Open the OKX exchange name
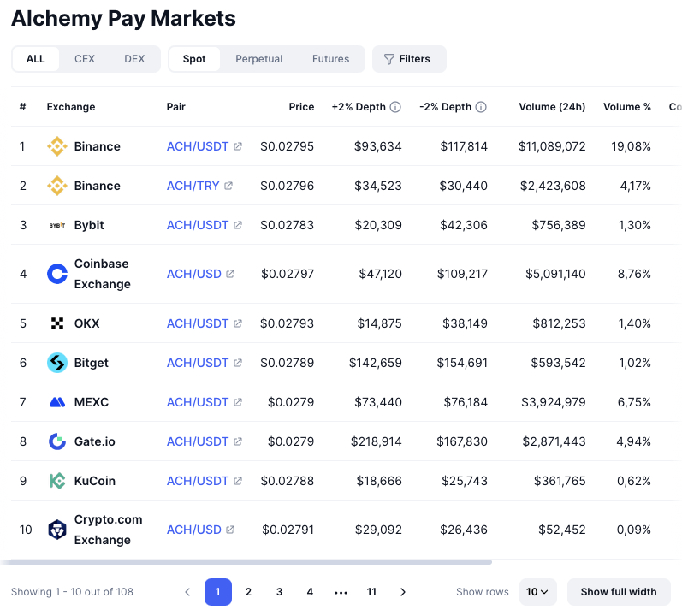 click(x=86, y=323)
